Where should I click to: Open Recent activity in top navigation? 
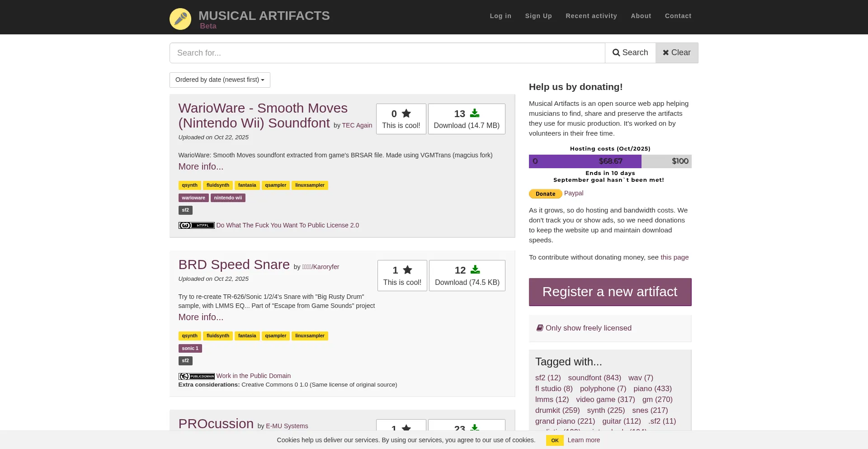point(591,16)
